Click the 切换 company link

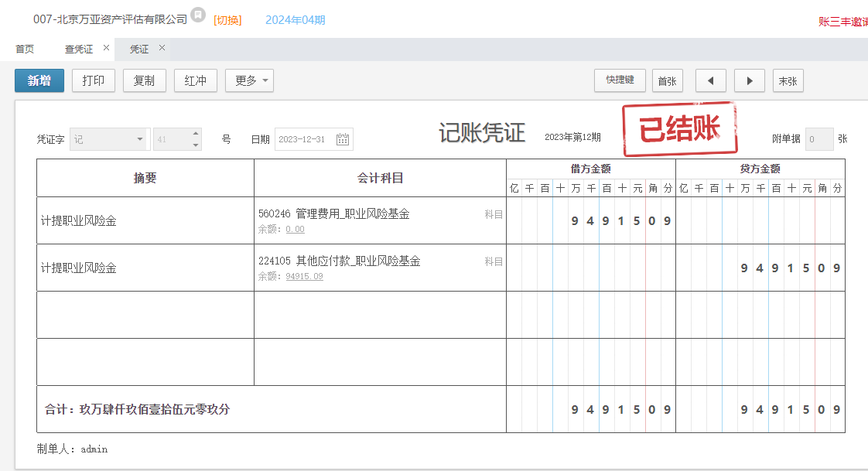227,20
